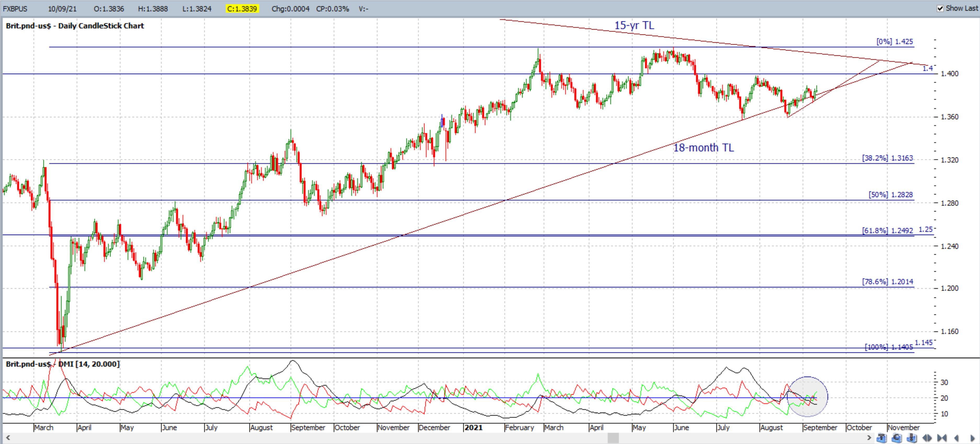Shift chart right with the right triangle icon
Image resolution: width=980 pixels, height=444 pixels.
click(x=972, y=438)
